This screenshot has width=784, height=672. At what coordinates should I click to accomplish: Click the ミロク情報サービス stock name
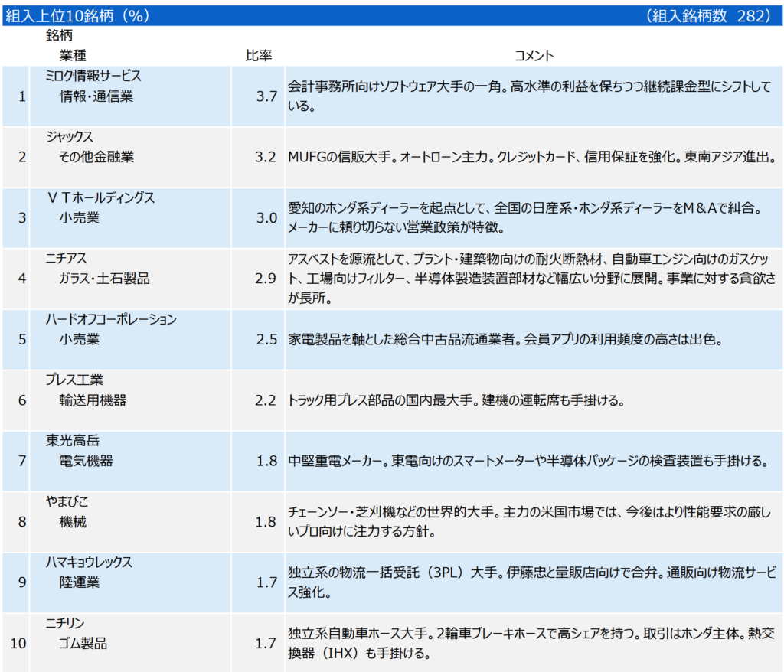tap(93, 77)
